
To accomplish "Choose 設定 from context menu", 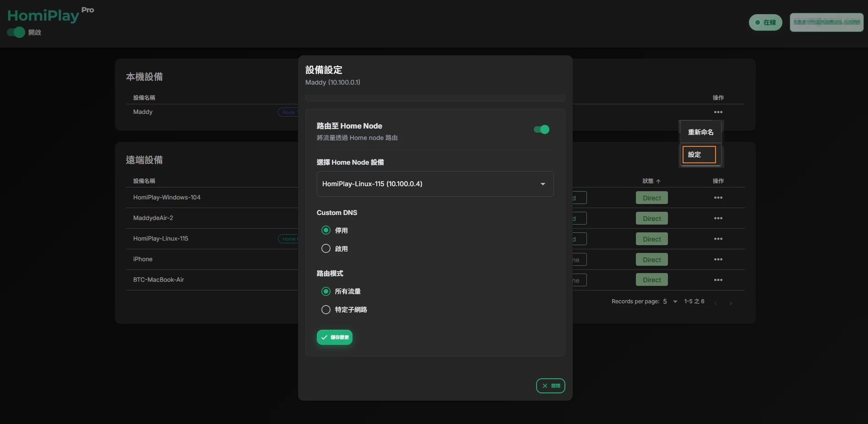I will [x=699, y=155].
